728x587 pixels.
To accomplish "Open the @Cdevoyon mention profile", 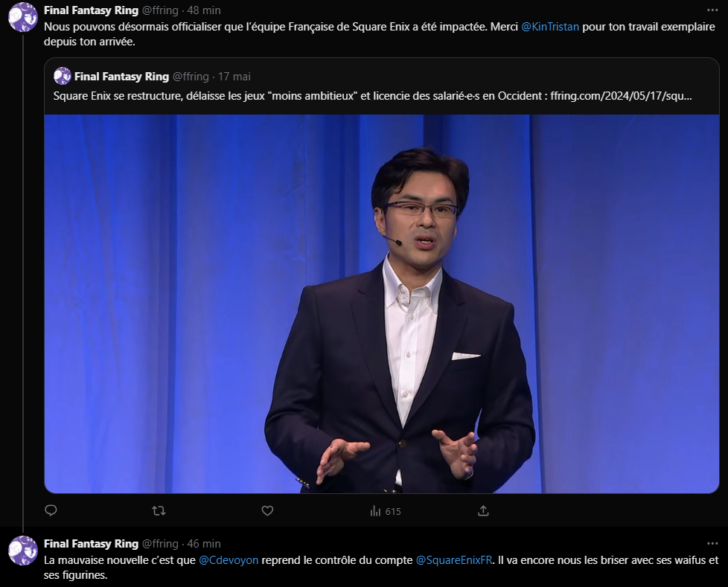I will [229, 560].
